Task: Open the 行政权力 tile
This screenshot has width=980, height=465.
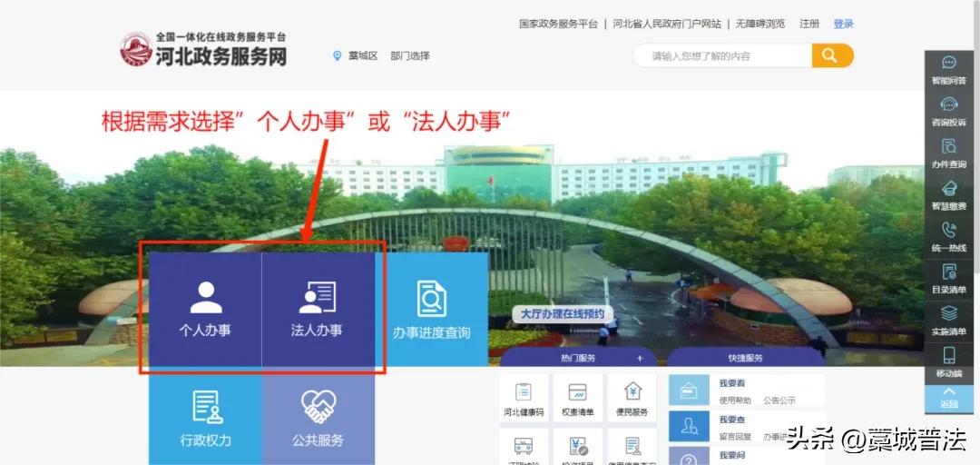Action: point(205,416)
